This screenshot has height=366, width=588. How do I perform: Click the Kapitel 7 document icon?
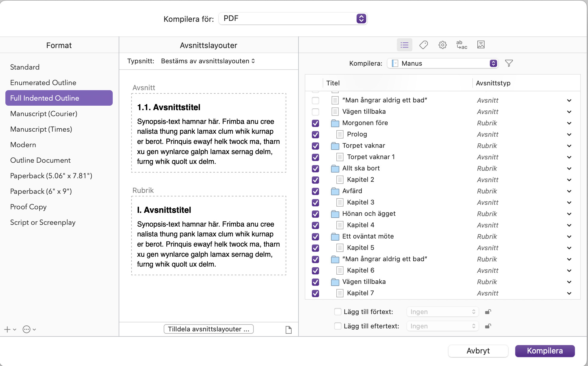click(340, 293)
